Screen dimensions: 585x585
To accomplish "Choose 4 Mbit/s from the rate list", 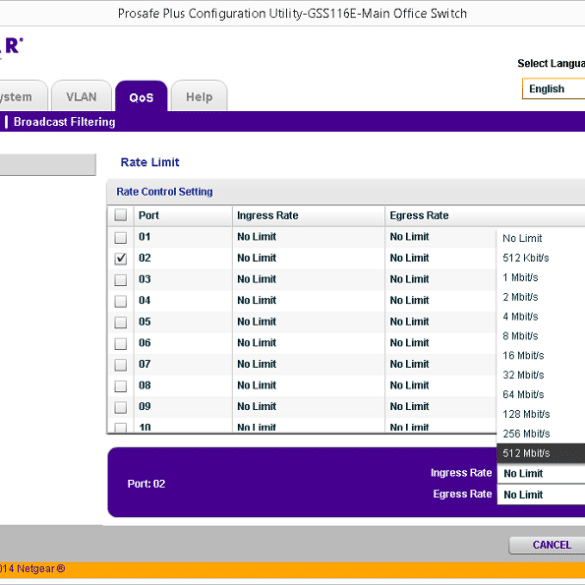I will (541, 316).
